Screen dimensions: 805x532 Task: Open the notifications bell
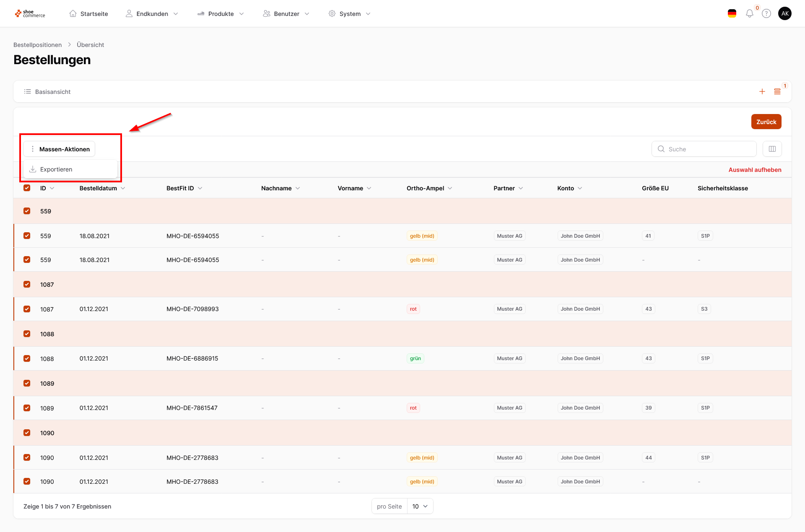click(749, 13)
